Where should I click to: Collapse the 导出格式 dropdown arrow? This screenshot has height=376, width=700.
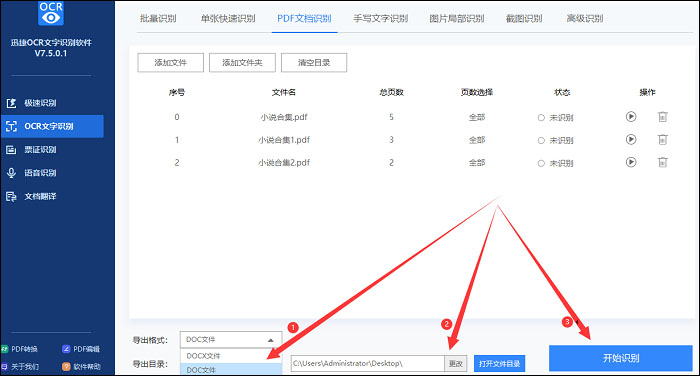click(x=271, y=340)
